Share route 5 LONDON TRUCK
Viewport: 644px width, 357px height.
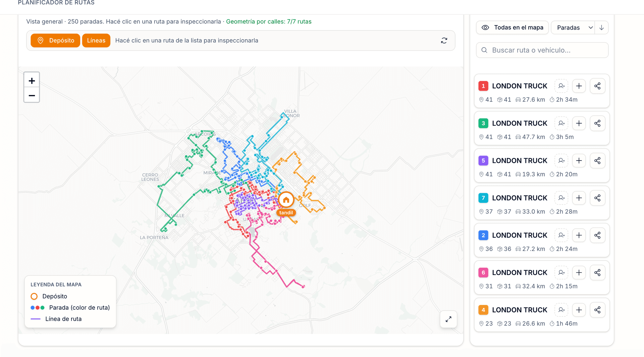597,161
